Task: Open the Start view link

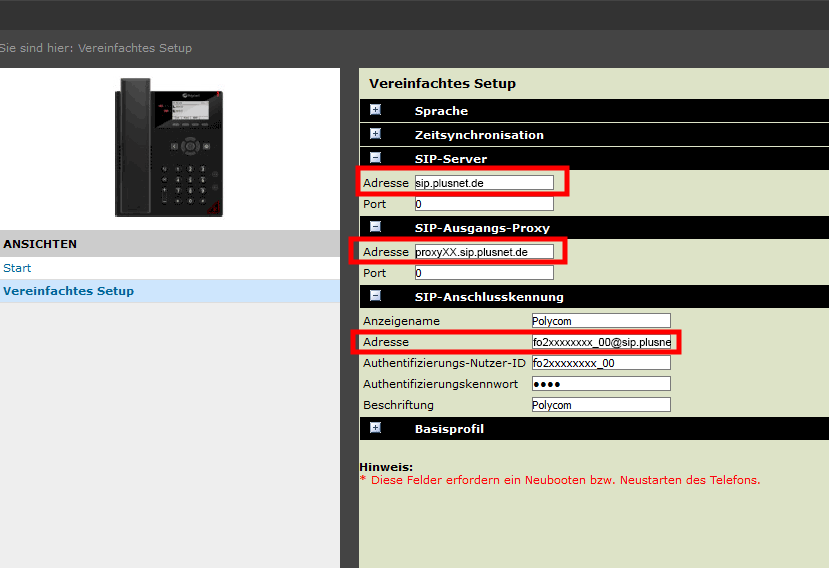Action: [17, 268]
